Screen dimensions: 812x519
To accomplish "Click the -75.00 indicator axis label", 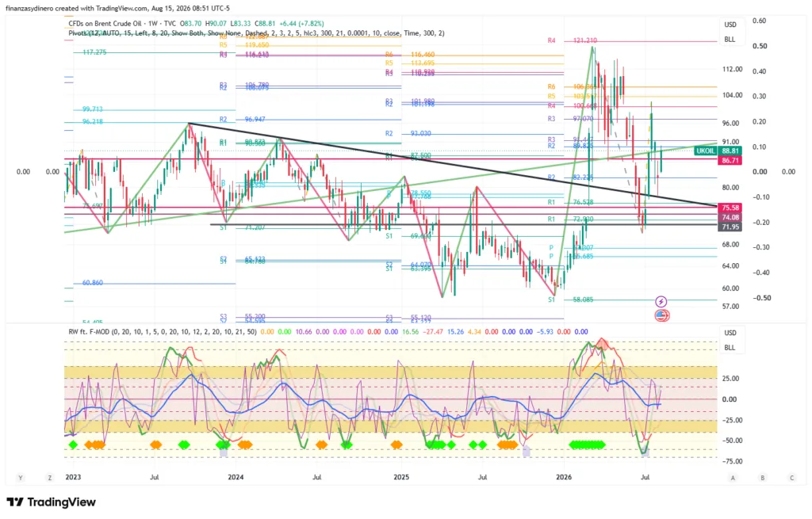I will tap(731, 462).
